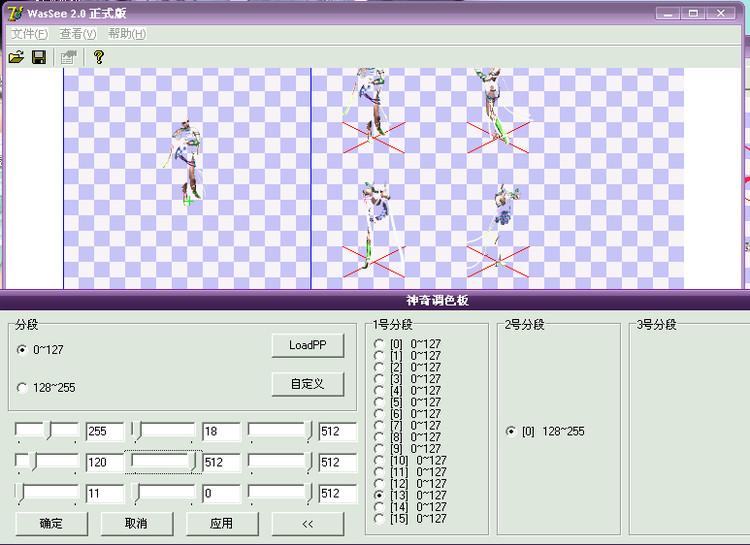Select segment [3] 0~127 radio

pyautogui.click(x=379, y=378)
